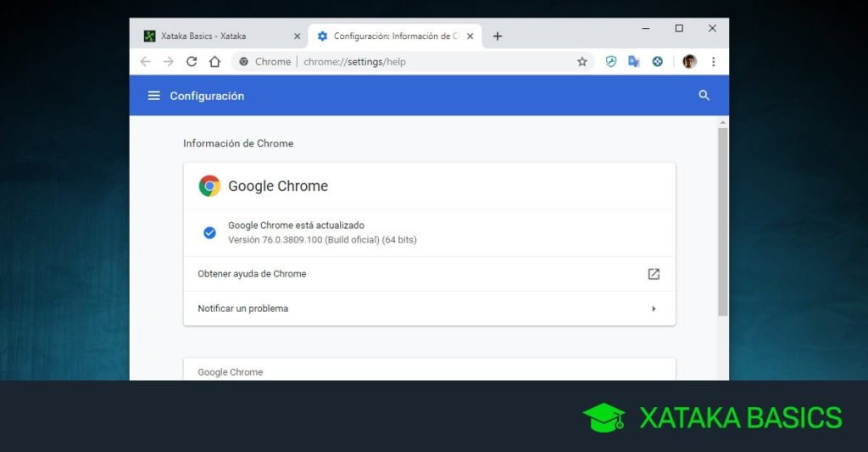This screenshot has width=868, height=452.
Task: Open the shield extension icon
Action: [x=610, y=62]
